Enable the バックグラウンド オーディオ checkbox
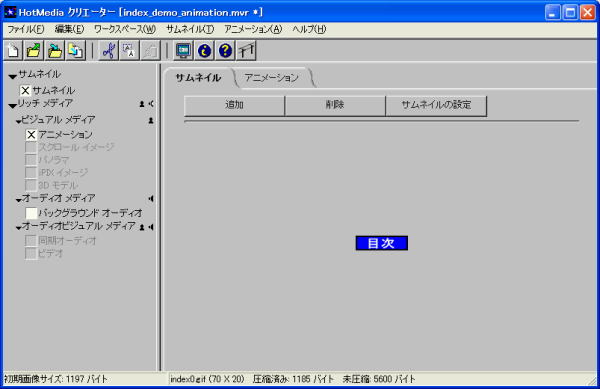Viewport: 600px width, 389px height. point(31,213)
